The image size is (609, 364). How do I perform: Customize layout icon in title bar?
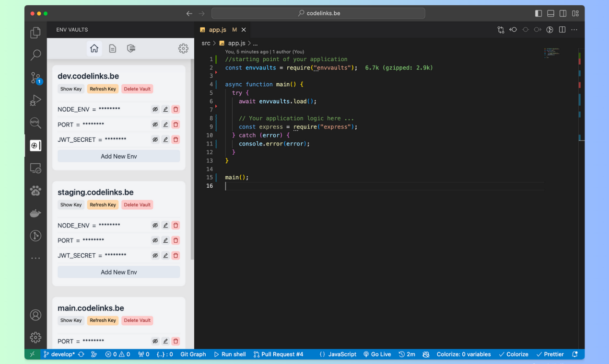575,13
